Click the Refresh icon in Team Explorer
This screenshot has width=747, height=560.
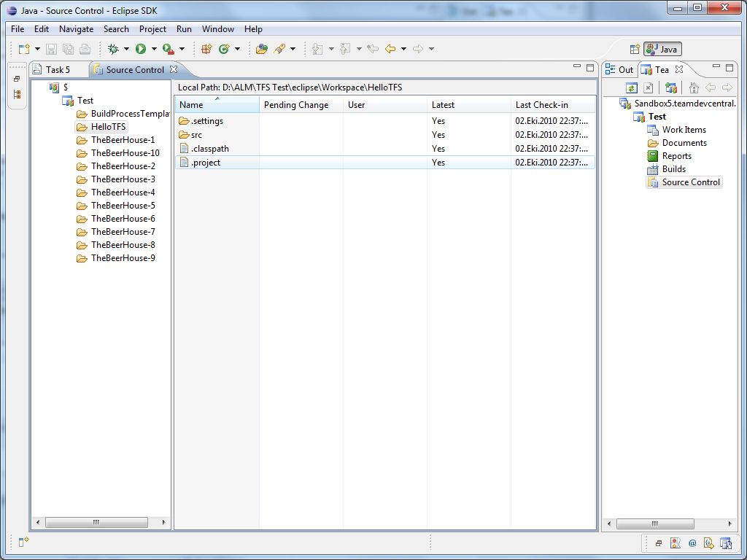pyautogui.click(x=631, y=87)
